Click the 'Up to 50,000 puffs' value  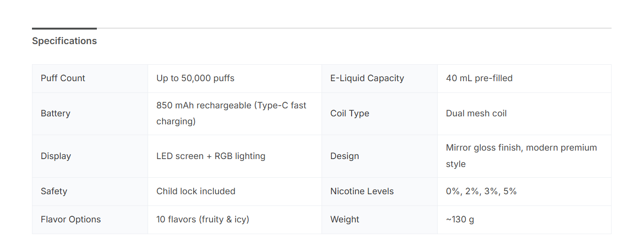click(x=195, y=78)
